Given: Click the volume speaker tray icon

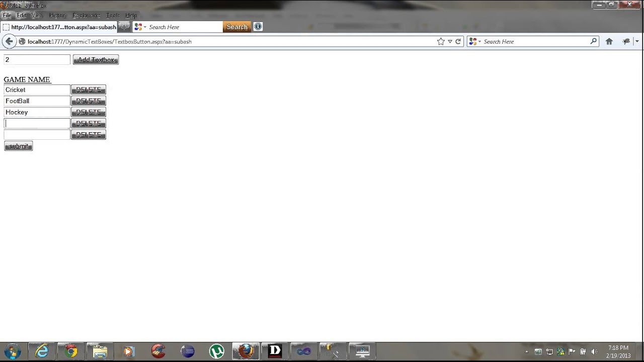Looking at the screenshot, I should tap(594, 352).
